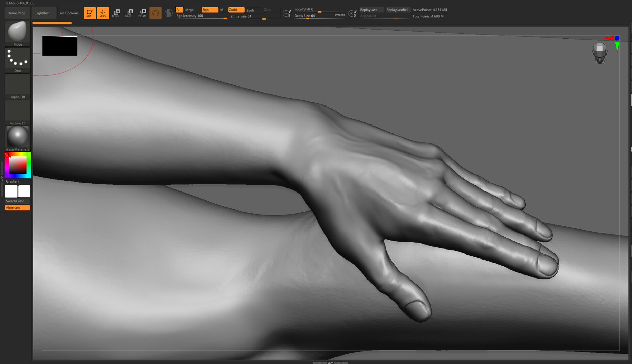
Task: Select the Draw mode icon
Action: point(103,13)
